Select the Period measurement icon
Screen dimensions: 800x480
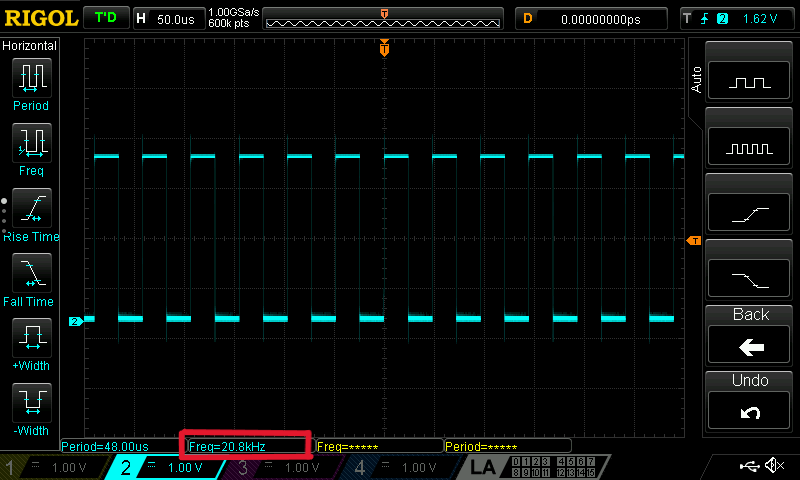31,80
